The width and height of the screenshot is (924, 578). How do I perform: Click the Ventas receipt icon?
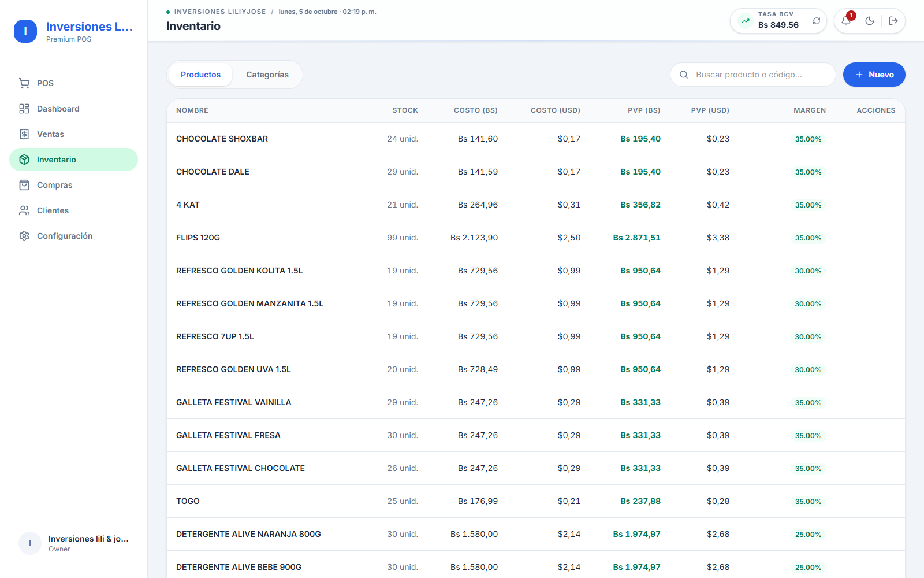[x=24, y=134]
